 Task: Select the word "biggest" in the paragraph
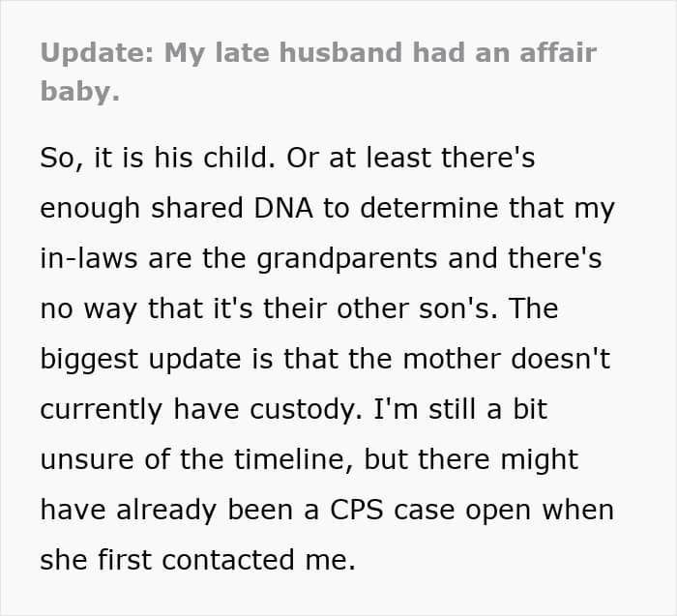click(x=89, y=359)
